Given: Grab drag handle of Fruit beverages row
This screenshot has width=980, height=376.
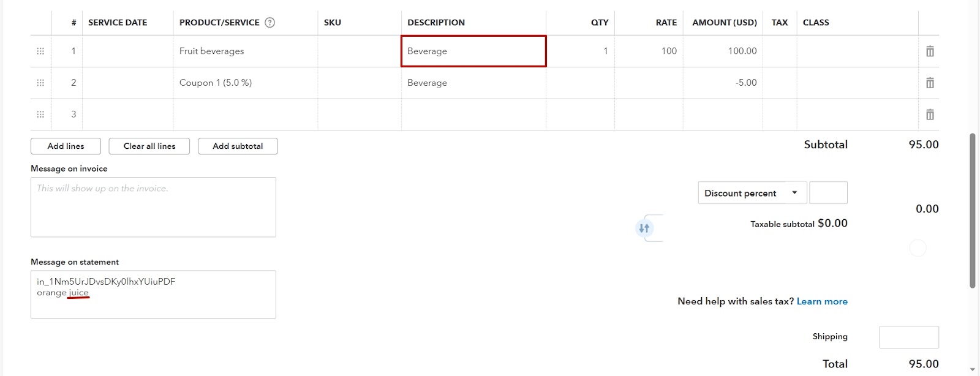Looking at the screenshot, I should pyautogui.click(x=40, y=51).
